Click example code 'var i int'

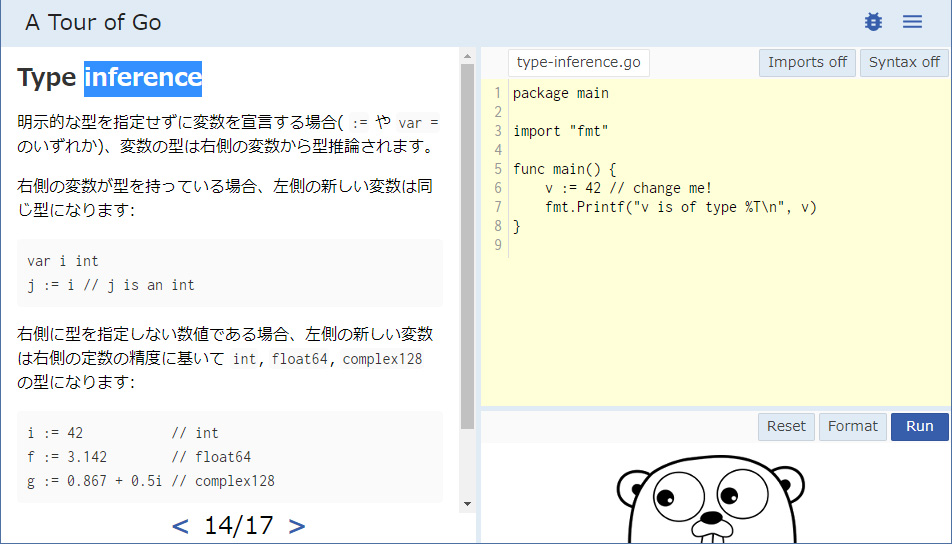(x=63, y=261)
